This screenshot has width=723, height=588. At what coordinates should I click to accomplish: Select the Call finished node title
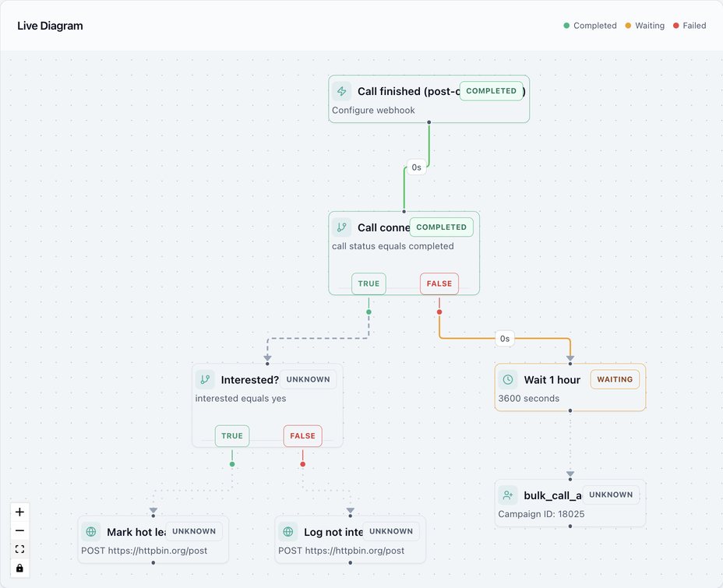[408, 91]
